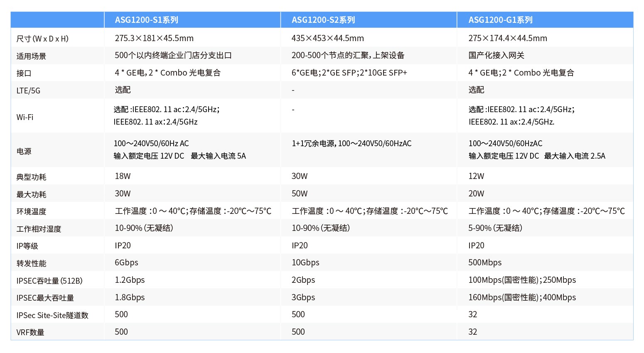Click the 接口 row label
Image resolution: width=644 pixels, height=353 pixels.
click(24, 73)
